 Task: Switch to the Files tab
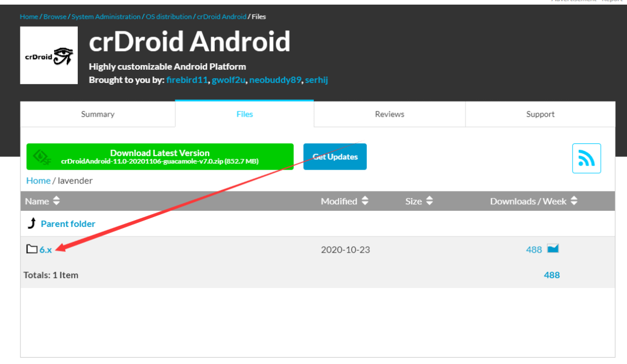pyautogui.click(x=244, y=114)
